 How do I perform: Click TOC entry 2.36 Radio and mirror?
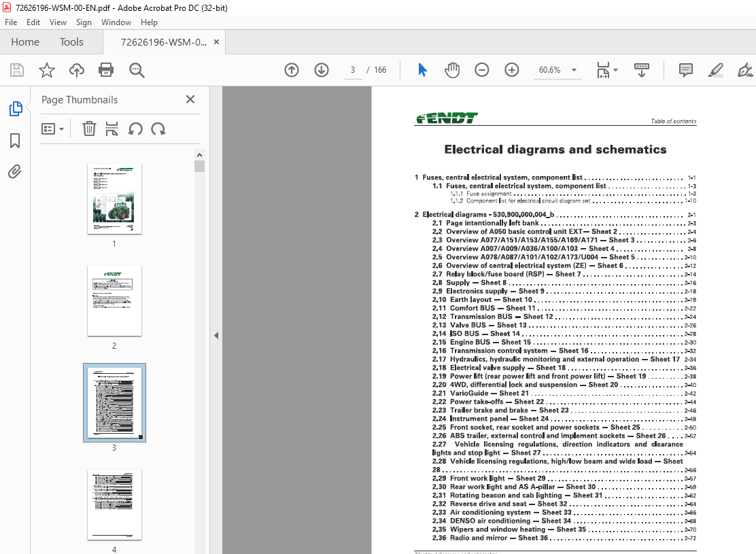pos(564,538)
